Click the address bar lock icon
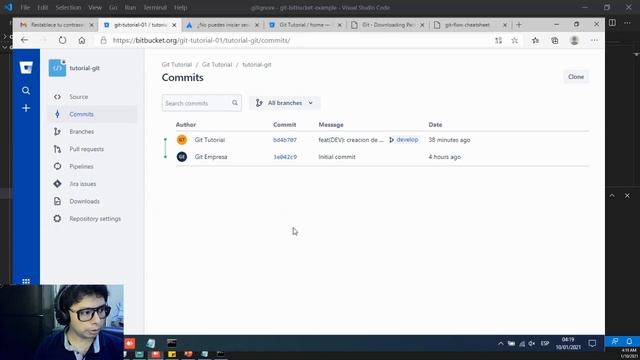640x360 pixels. 103,40
